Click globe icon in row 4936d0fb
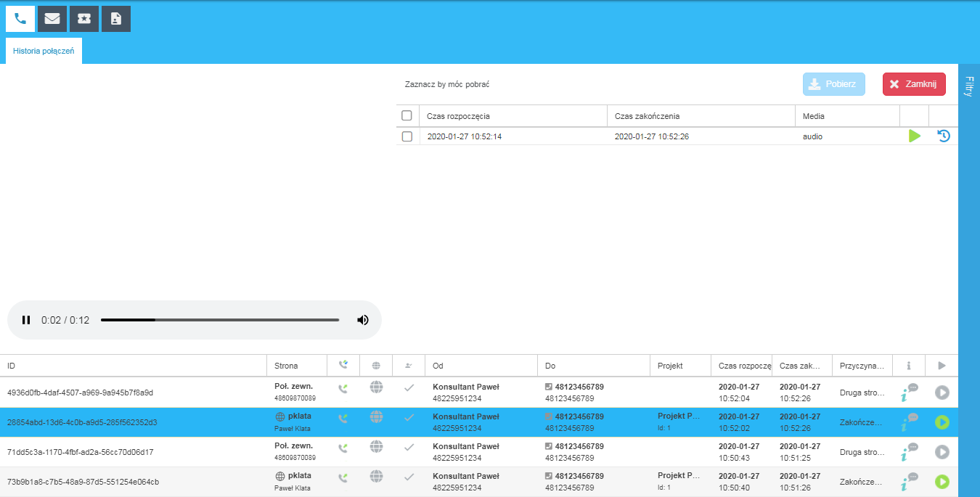The width and height of the screenshot is (980, 497). coord(376,387)
